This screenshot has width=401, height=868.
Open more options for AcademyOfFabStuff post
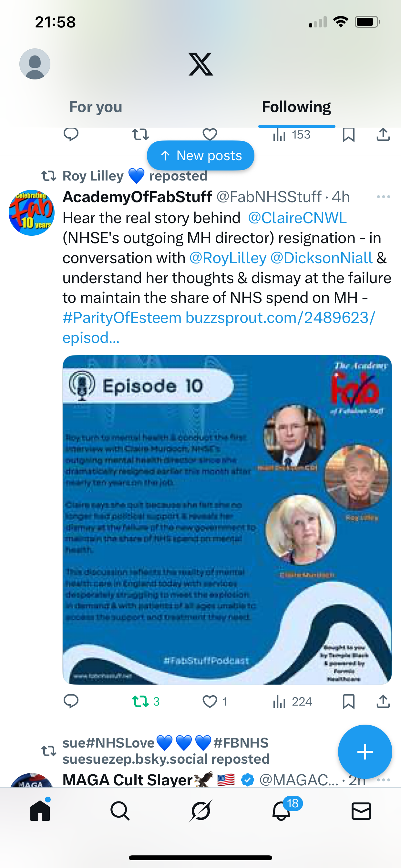coord(384,197)
